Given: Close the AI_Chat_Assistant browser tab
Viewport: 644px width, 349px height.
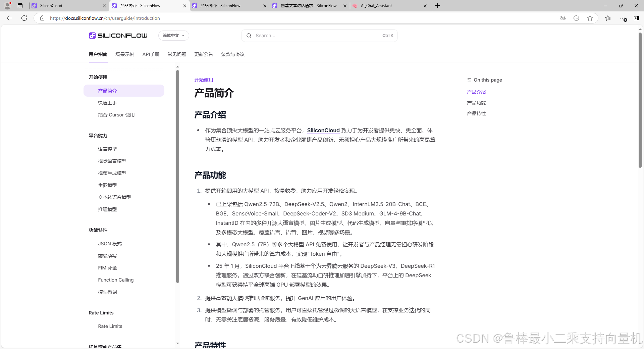Looking at the screenshot, I should [425, 6].
